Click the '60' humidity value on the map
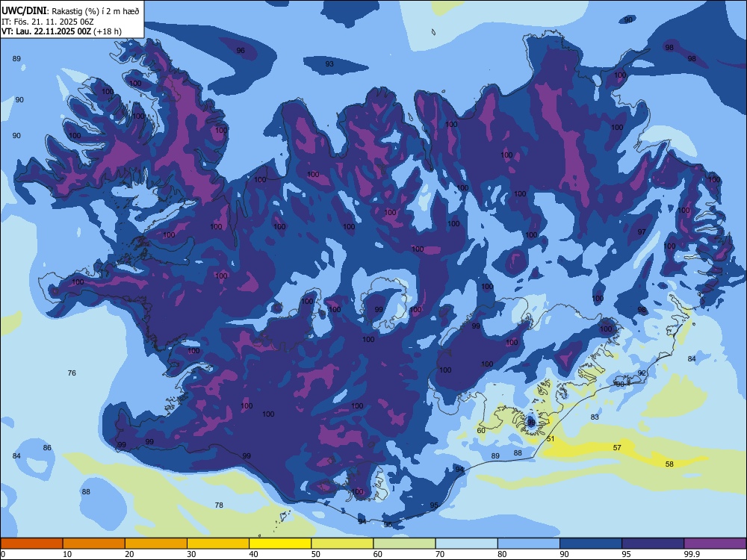The width and height of the screenshot is (747, 560). pos(481,431)
